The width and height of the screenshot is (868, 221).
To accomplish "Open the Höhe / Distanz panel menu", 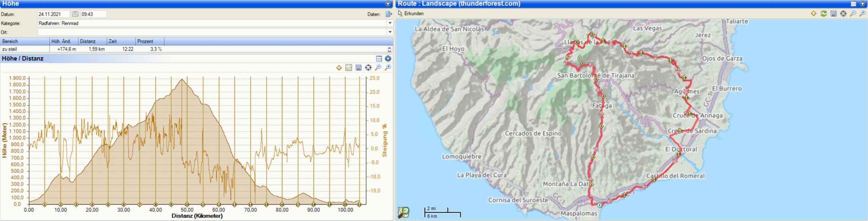I will [x=388, y=59].
